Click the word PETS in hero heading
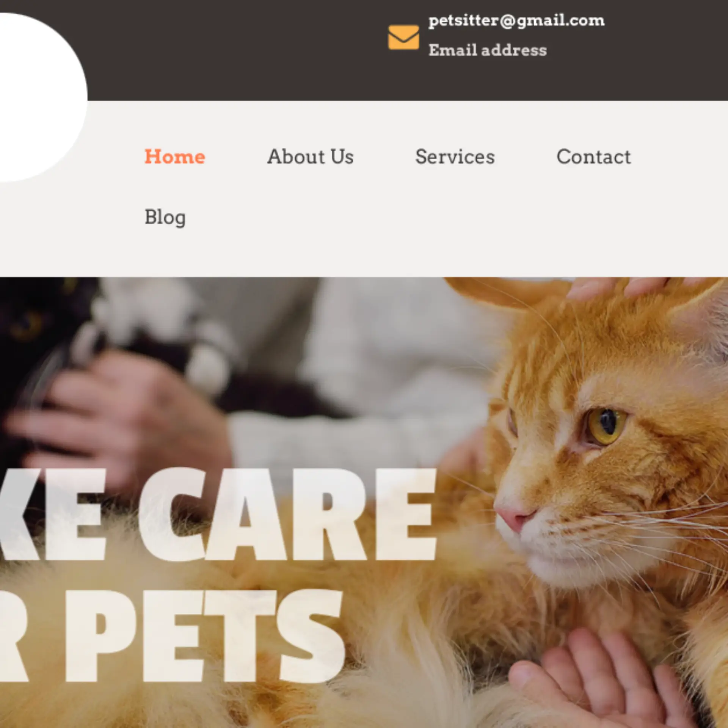Viewport: 728px width, 728px height. [205, 636]
